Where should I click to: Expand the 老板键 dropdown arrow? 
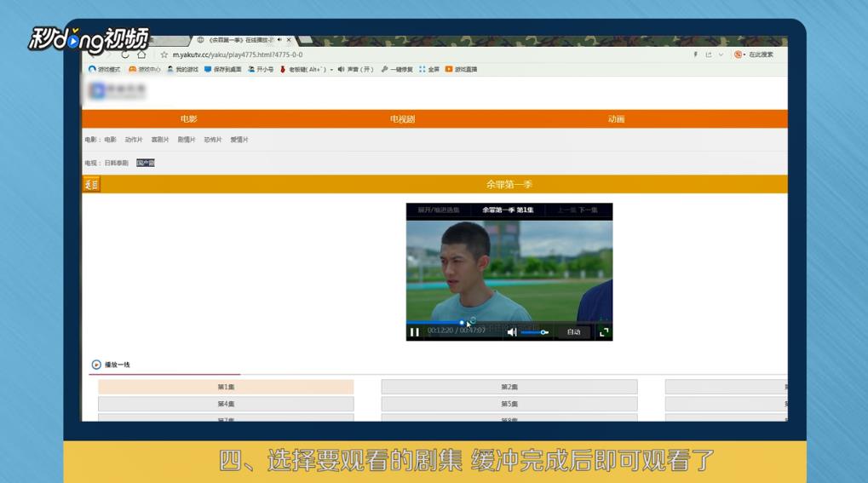coord(331,70)
